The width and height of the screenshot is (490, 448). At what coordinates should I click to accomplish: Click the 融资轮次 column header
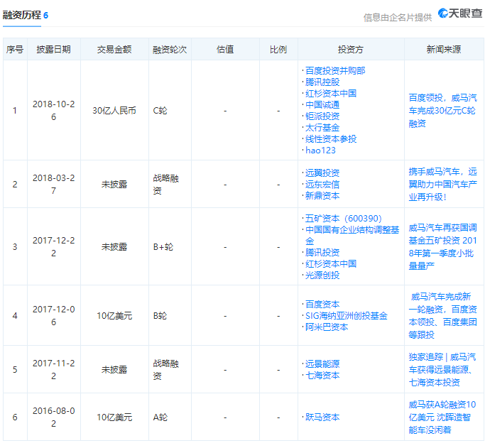point(170,50)
